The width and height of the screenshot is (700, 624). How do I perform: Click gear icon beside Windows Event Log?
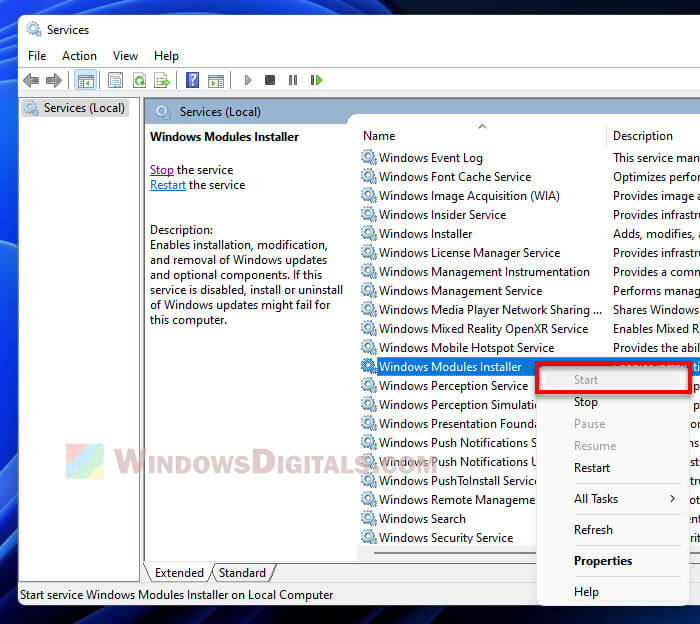(369, 158)
